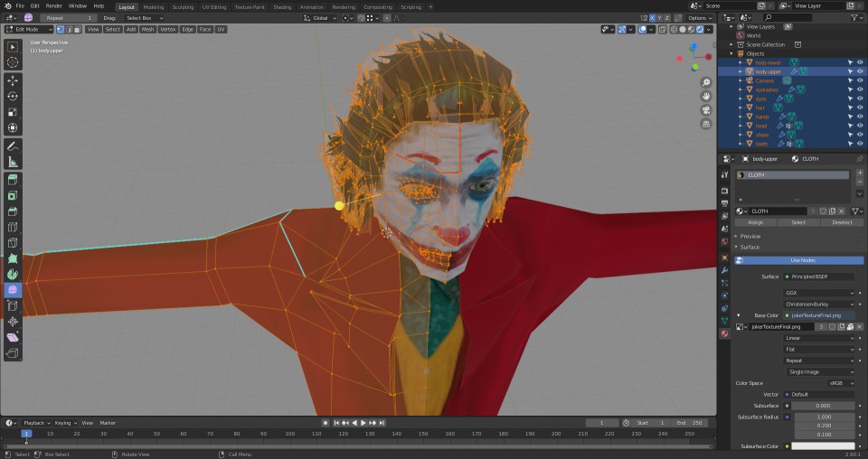
Task: Expand the Scene Collection row
Action: [x=731, y=45]
